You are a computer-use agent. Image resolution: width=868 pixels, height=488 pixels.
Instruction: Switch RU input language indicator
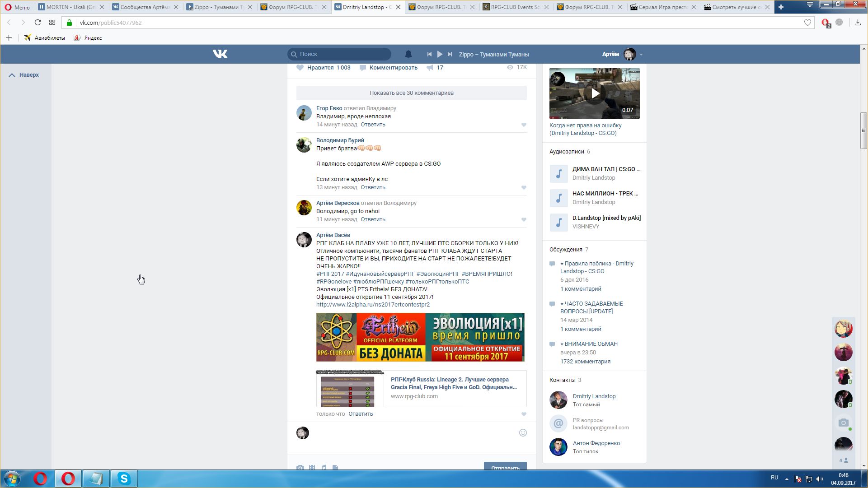pos(774,478)
